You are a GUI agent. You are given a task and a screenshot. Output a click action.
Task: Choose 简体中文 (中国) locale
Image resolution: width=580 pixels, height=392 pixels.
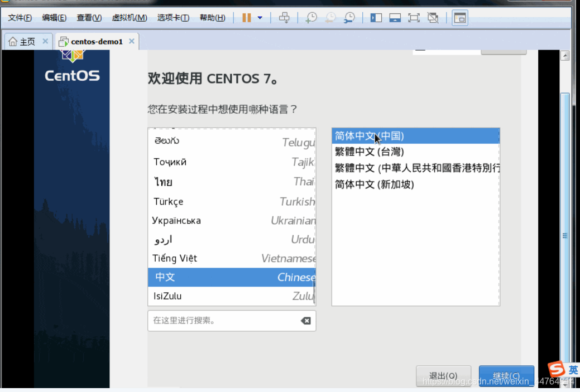416,136
